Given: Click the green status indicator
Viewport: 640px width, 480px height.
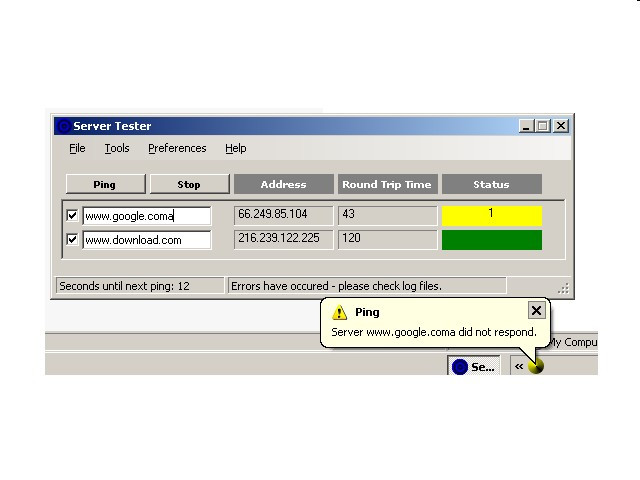Looking at the screenshot, I should [492, 240].
